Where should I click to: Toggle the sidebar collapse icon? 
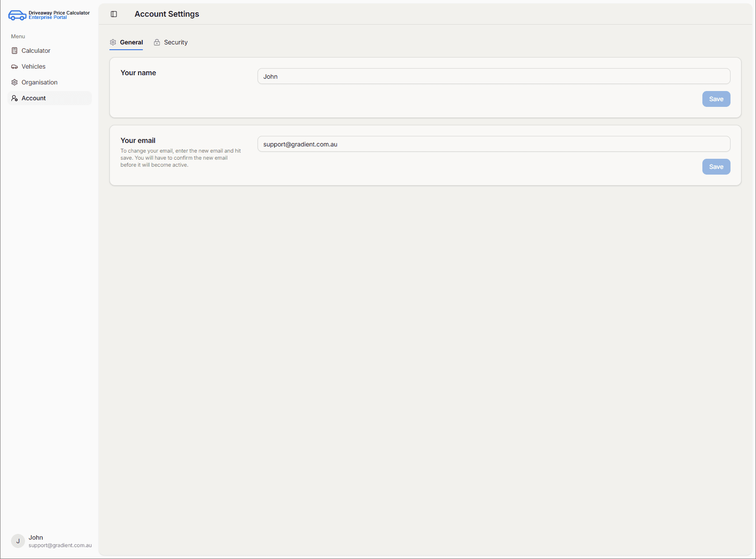coord(114,14)
